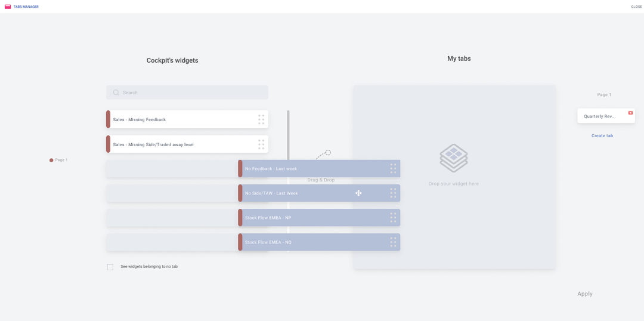Enable See widgets belonging to no tab
Viewport: 644px width, 321px height.
point(110,267)
